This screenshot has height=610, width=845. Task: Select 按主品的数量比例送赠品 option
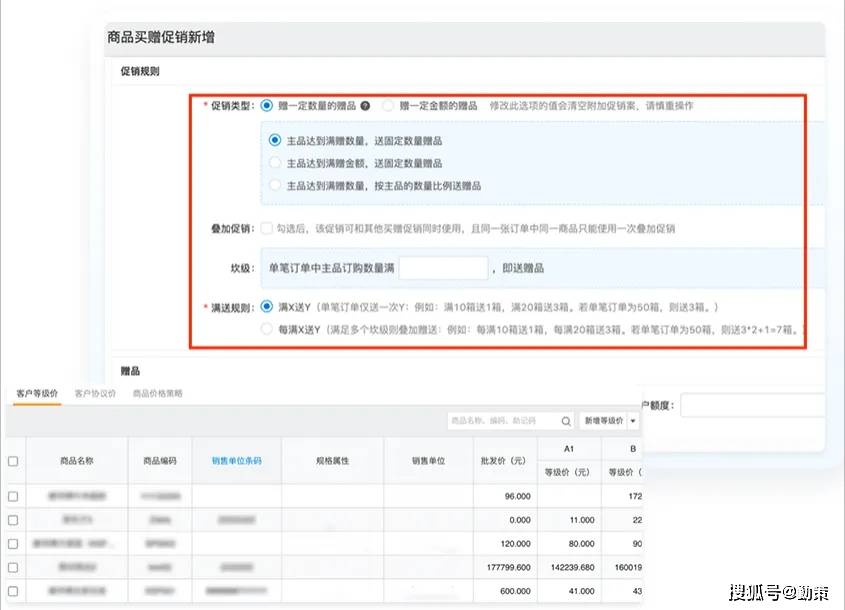(x=275, y=185)
